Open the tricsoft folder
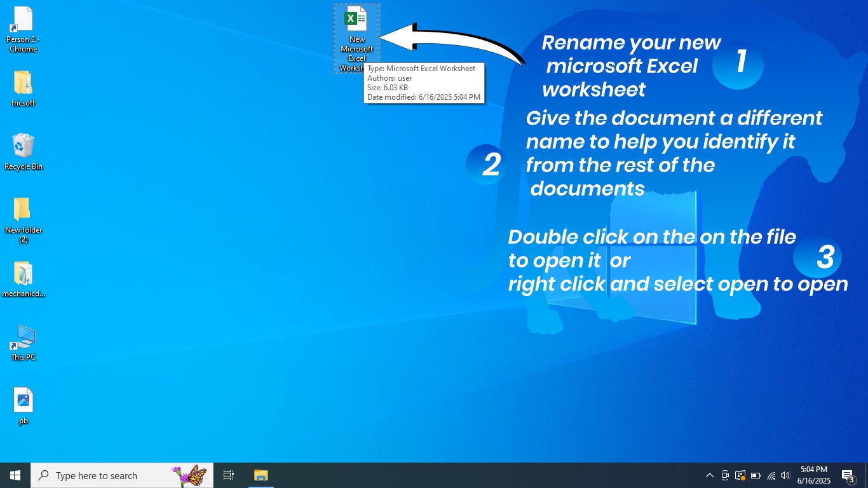868x488 pixels. 23,84
